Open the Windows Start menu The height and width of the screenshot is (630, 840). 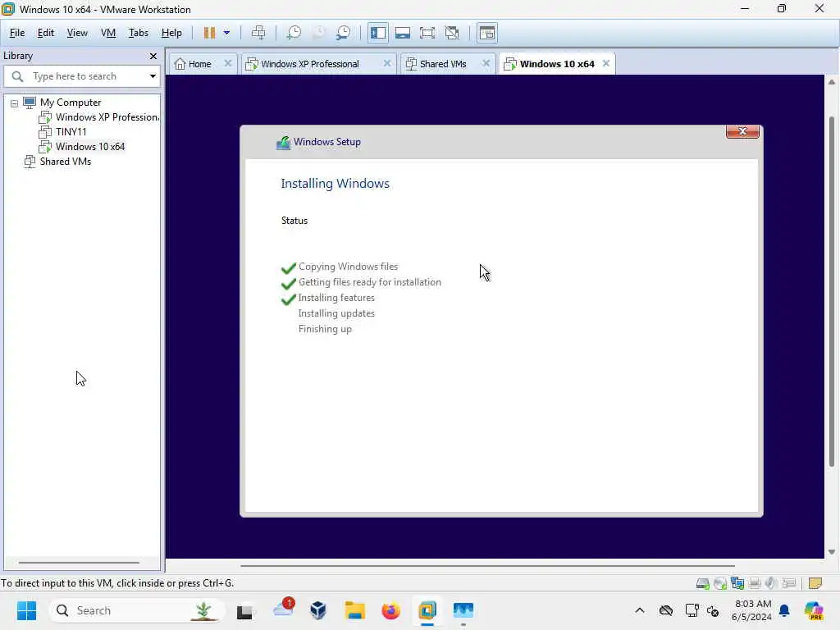[26, 610]
